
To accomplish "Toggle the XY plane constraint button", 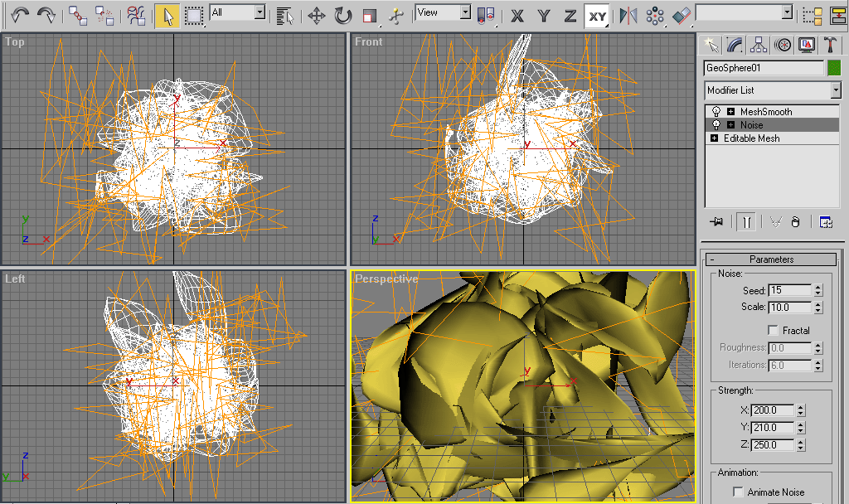I will coord(597,17).
